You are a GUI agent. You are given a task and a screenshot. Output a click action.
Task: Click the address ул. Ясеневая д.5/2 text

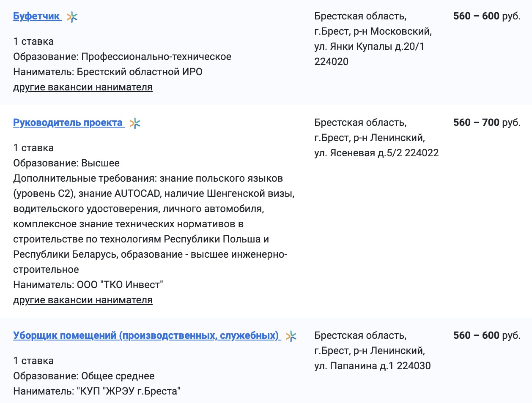click(x=376, y=153)
